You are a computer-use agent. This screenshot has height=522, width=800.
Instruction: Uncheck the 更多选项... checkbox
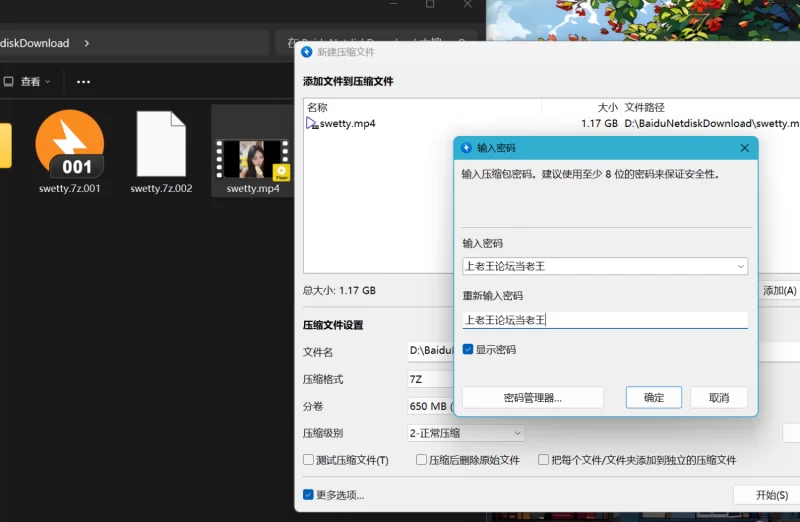(308, 494)
